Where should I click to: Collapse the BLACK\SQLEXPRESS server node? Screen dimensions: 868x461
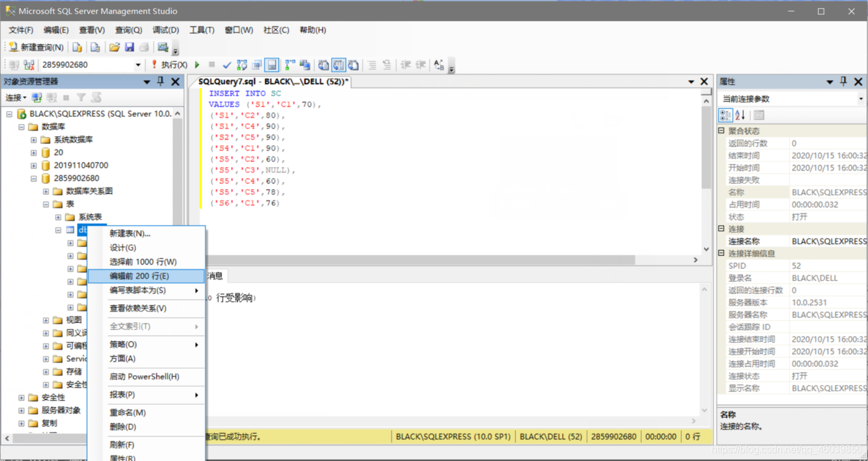coord(9,114)
